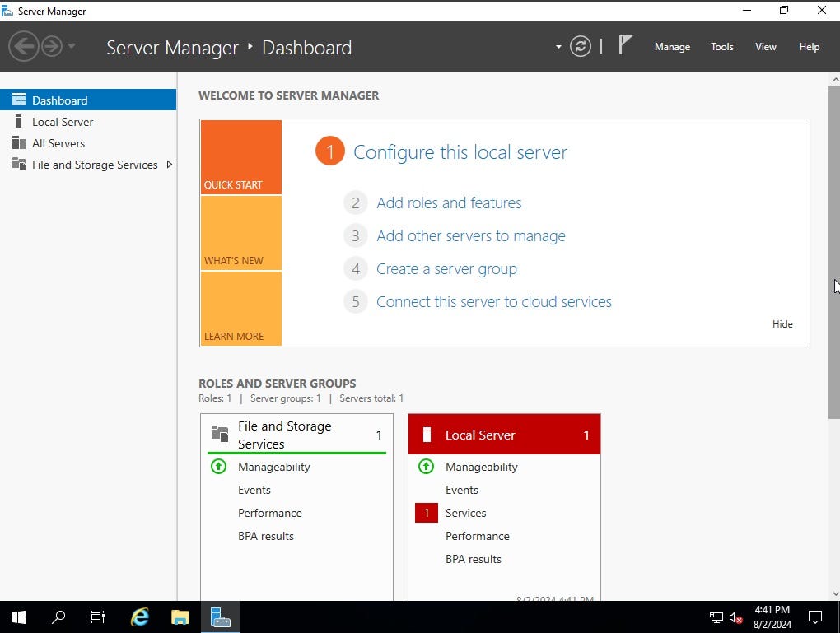Open the navigation history dropdown
Image resolution: width=840 pixels, height=633 pixels.
72,48
